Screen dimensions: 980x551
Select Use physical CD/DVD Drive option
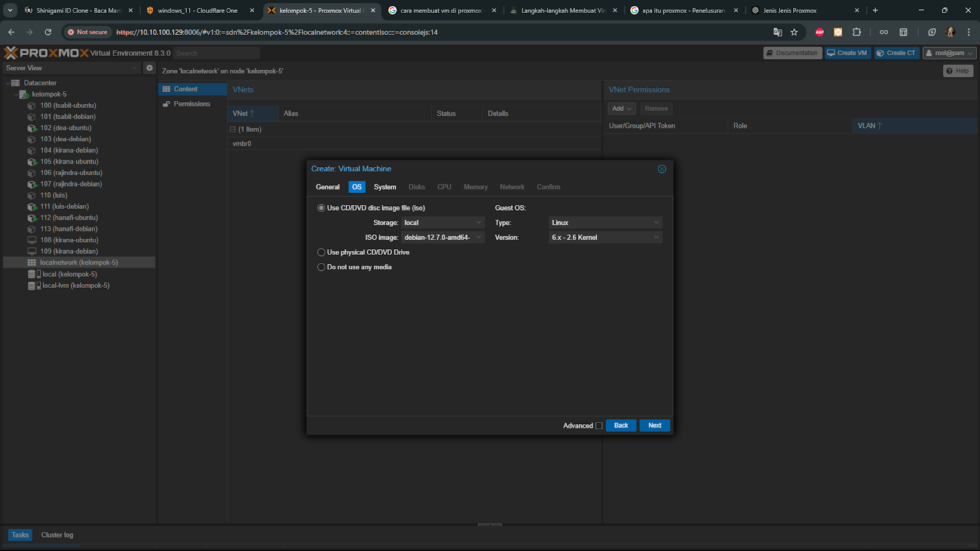point(321,252)
